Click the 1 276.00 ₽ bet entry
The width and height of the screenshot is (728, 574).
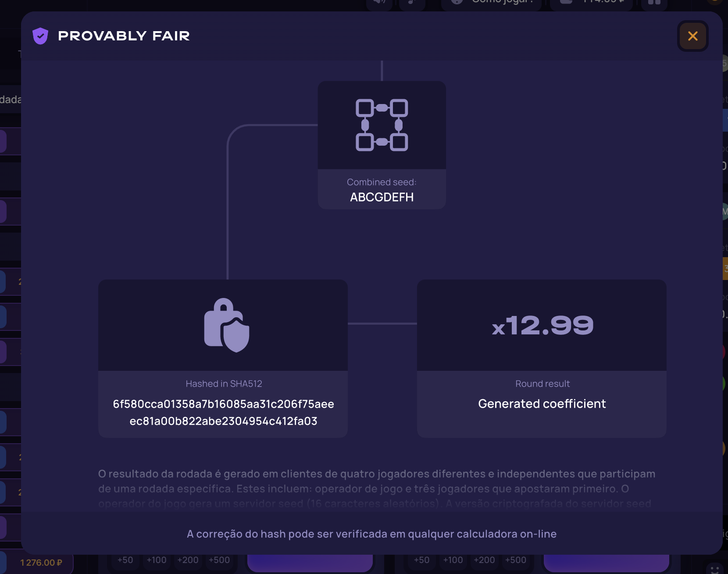(x=41, y=563)
